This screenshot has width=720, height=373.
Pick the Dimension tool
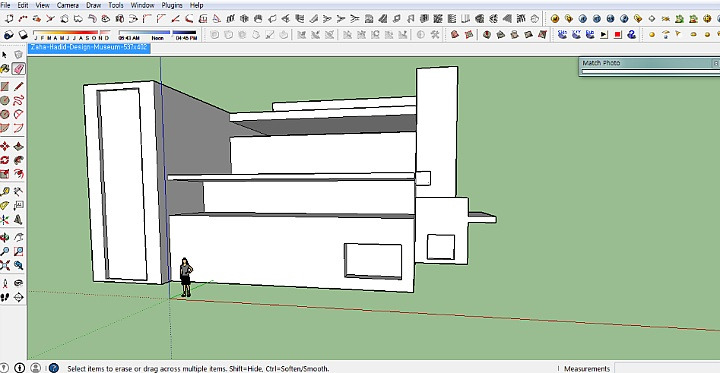point(18,192)
